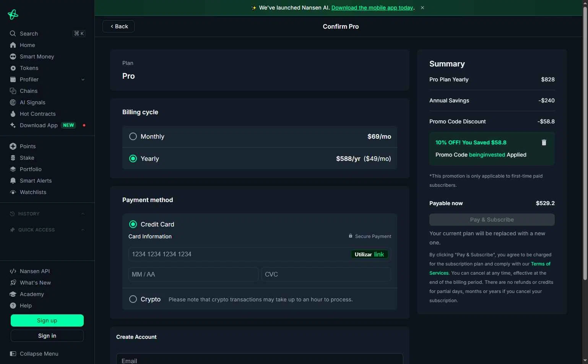
Task: Click the Academy graduation cap icon
Action: (x=13, y=294)
